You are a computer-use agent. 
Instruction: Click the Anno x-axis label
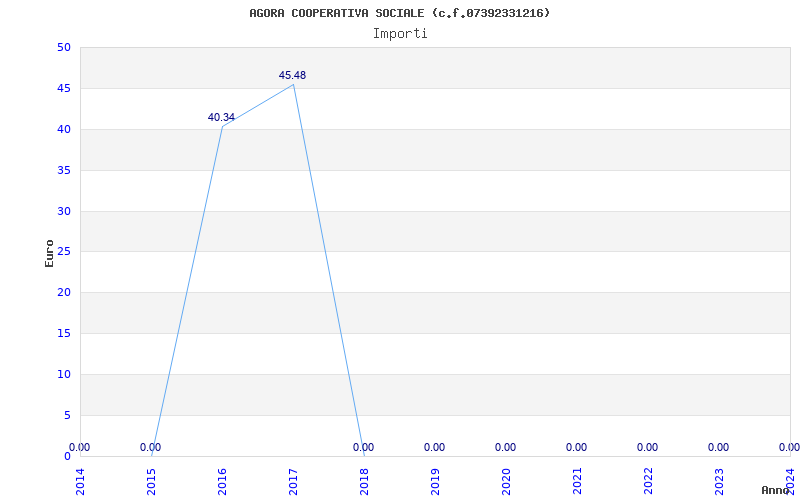[x=775, y=490]
